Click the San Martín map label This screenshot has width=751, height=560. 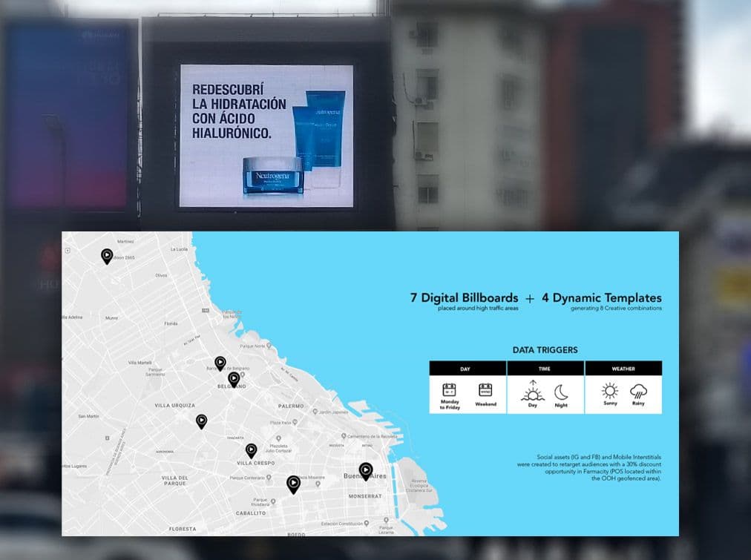click(x=88, y=416)
